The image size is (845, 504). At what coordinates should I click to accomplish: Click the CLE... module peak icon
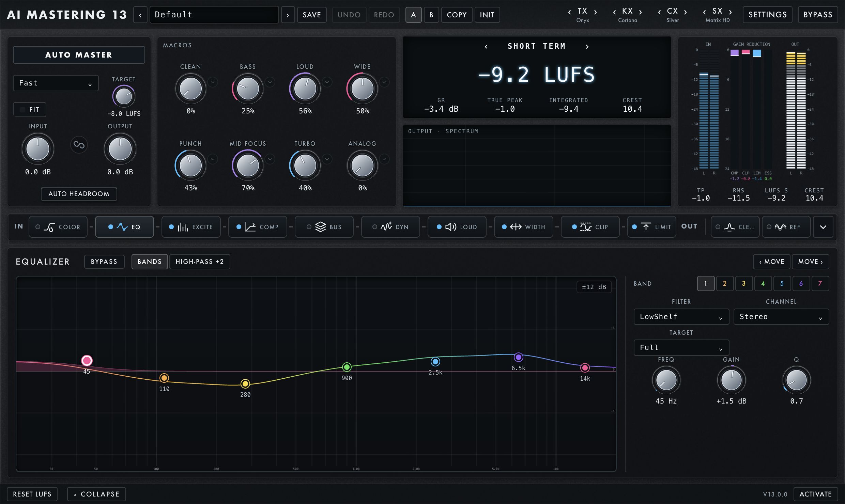click(x=729, y=227)
